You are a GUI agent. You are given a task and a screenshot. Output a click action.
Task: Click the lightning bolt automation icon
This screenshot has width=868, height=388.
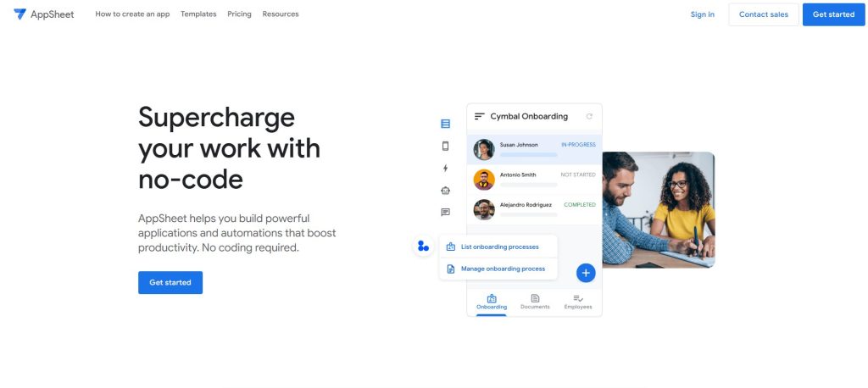click(x=445, y=168)
